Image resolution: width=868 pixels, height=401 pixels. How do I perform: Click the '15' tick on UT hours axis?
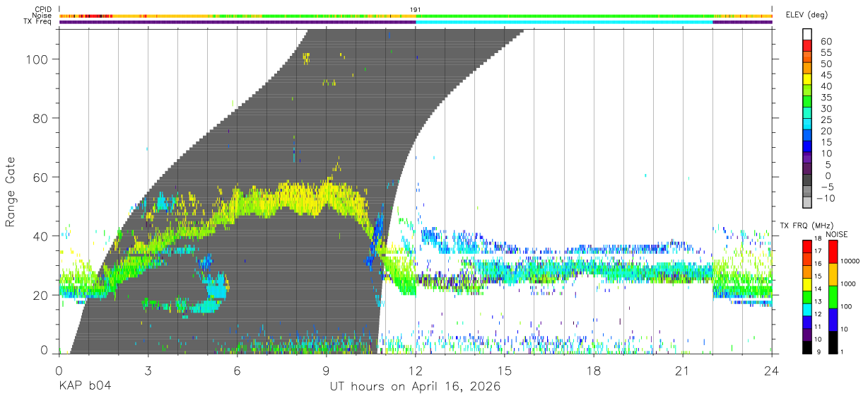pyautogui.click(x=505, y=371)
